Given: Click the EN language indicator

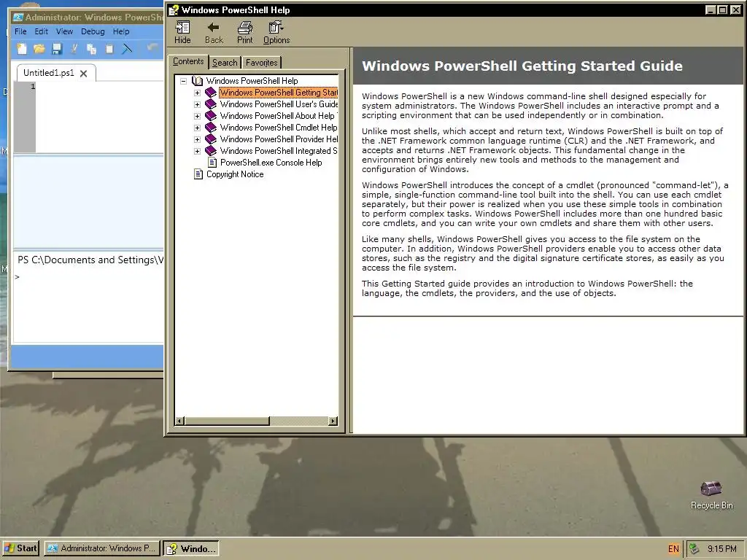Looking at the screenshot, I should pyautogui.click(x=673, y=549).
